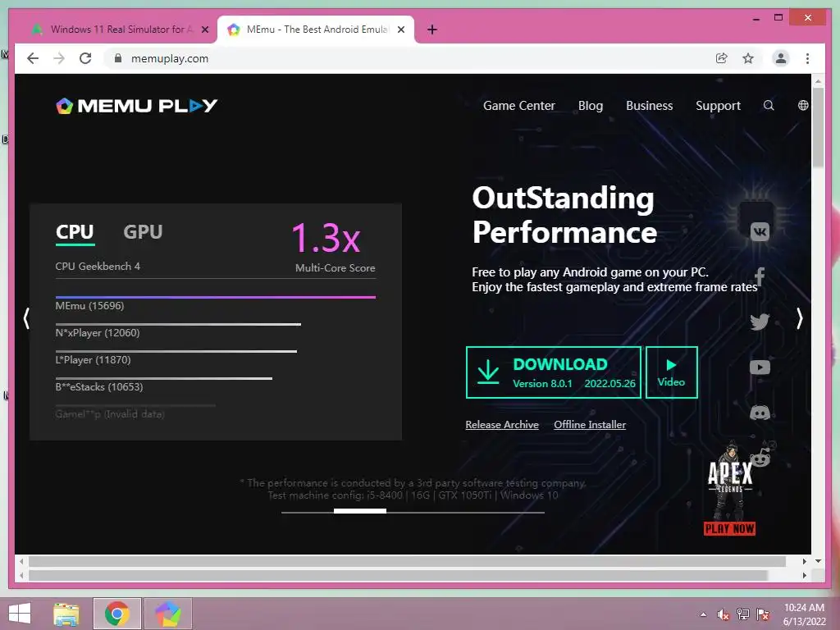This screenshot has height=630, width=840.
Task: Click the network tray icon
Action: coord(743,614)
